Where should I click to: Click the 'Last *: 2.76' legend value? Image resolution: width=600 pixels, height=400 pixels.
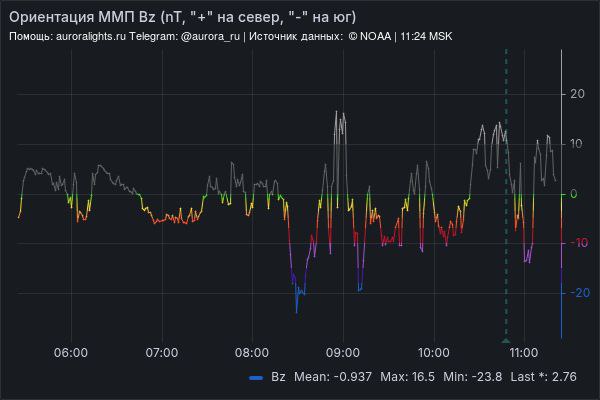point(543,377)
